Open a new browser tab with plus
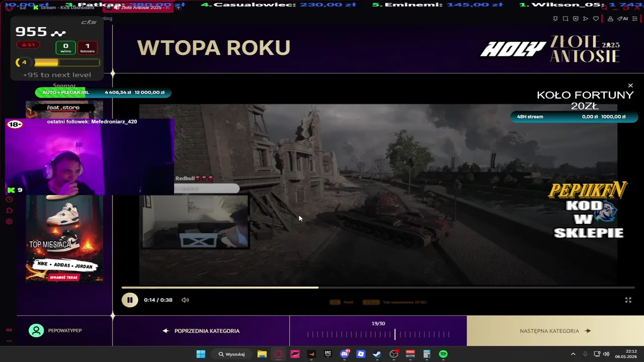Image resolution: width=644 pixels, height=362 pixels. click(x=178, y=8)
